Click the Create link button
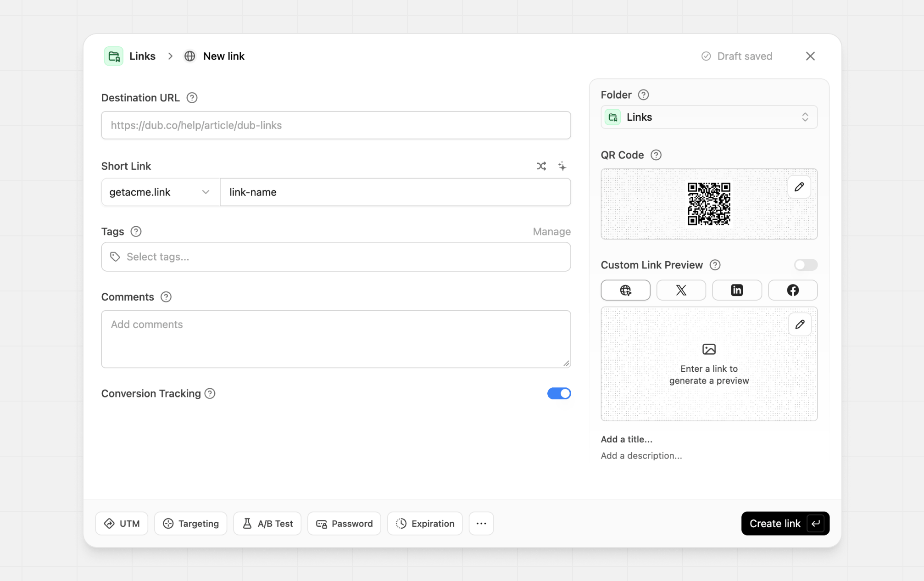Image resolution: width=924 pixels, height=581 pixels. 785,524
